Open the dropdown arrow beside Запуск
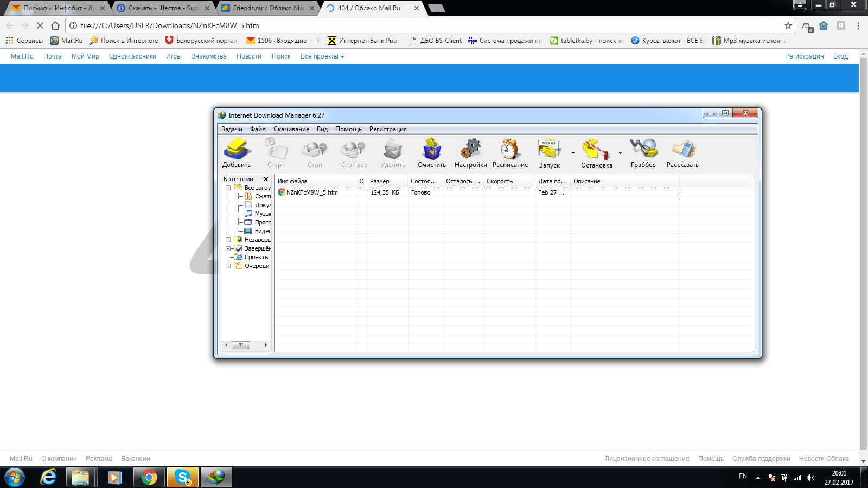Viewport: 868px width, 488px height. (573, 153)
